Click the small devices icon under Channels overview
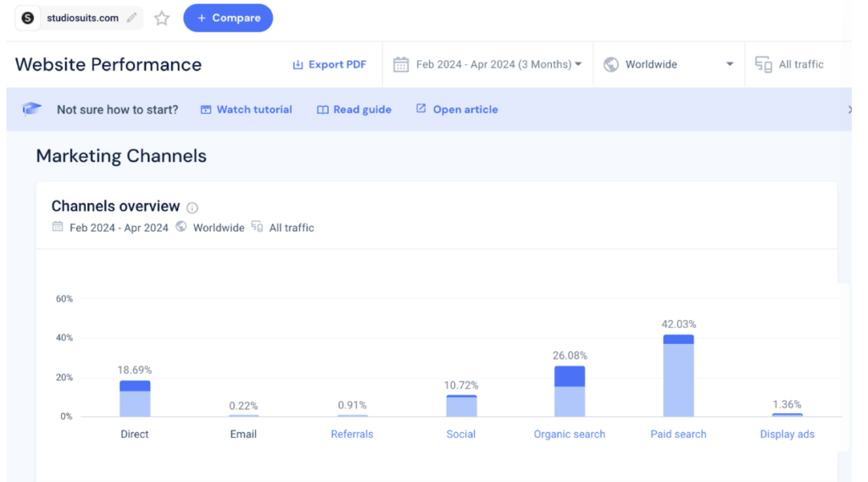The width and height of the screenshot is (868, 482). point(257,226)
